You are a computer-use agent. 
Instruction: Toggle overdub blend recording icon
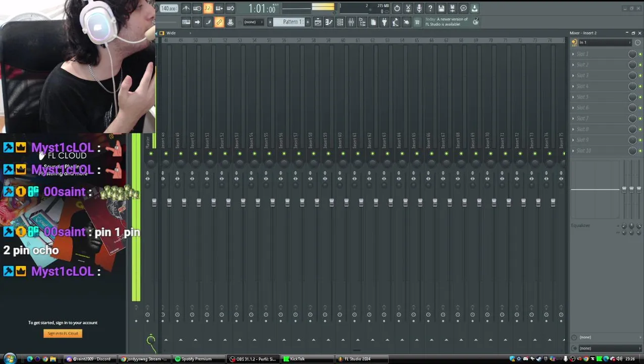[219, 8]
